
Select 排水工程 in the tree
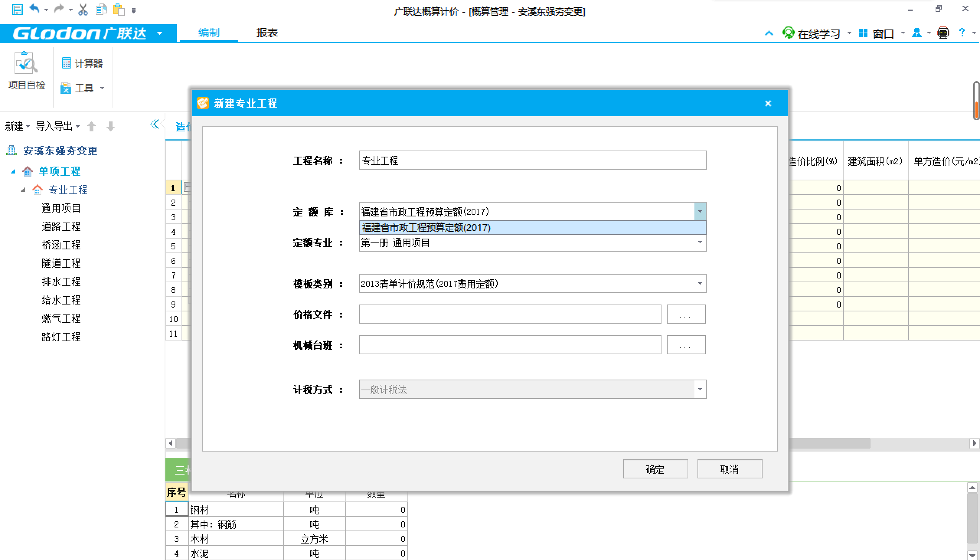[x=61, y=282]
